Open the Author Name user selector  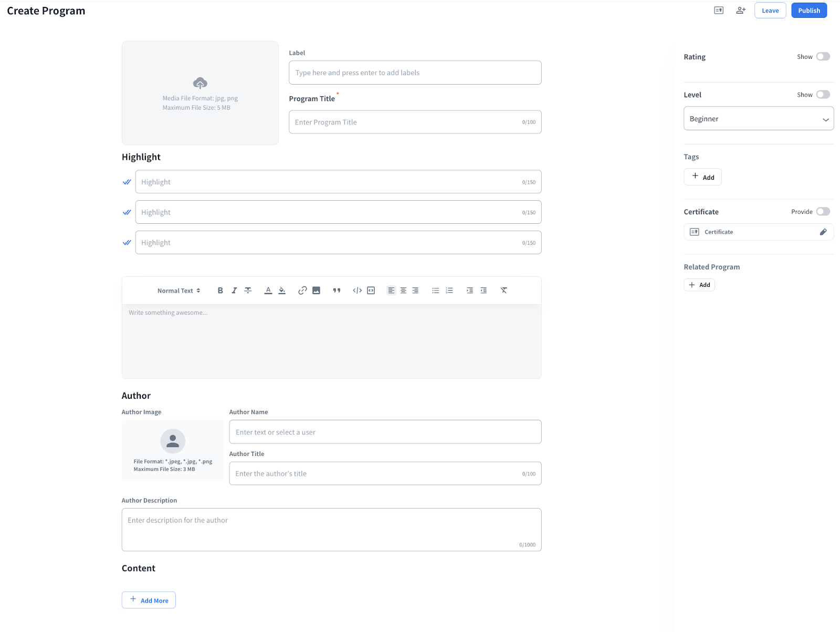click(385, 432)
